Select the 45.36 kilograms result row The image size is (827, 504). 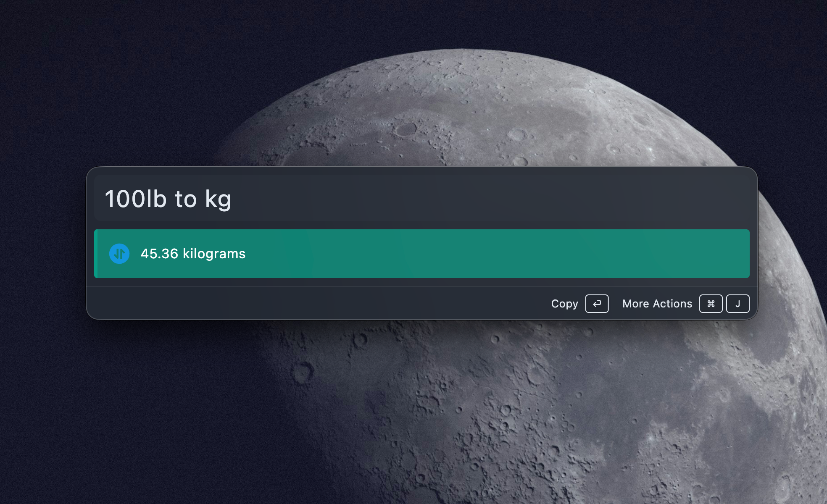click(421, 254)
